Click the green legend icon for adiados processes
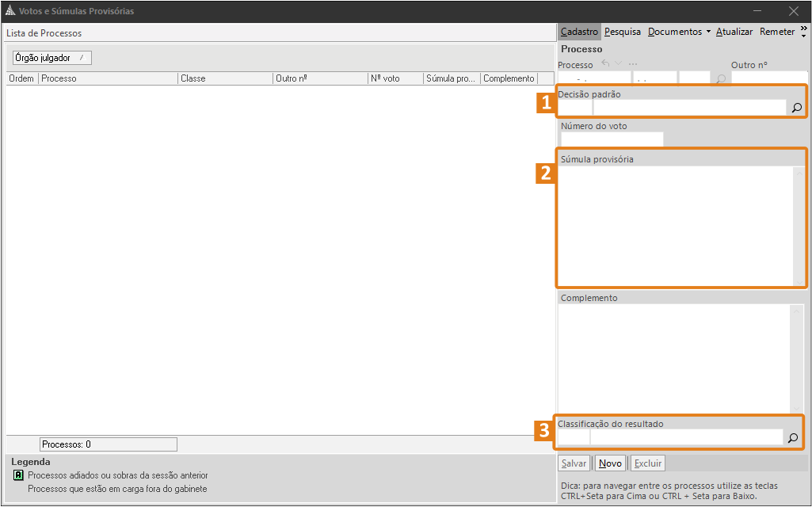The height and width of the screenshot is (507, 812). pos(18,475)
